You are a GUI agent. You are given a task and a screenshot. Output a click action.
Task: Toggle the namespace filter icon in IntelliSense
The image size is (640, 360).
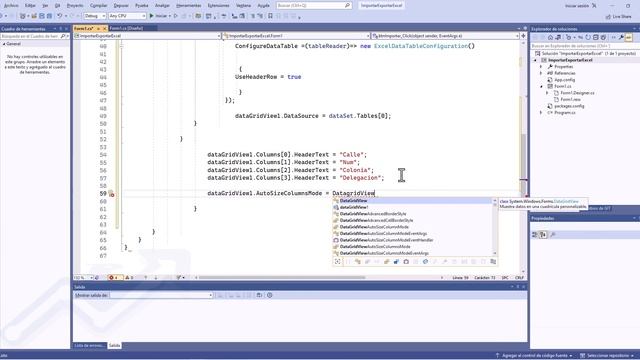click(348, 262)
